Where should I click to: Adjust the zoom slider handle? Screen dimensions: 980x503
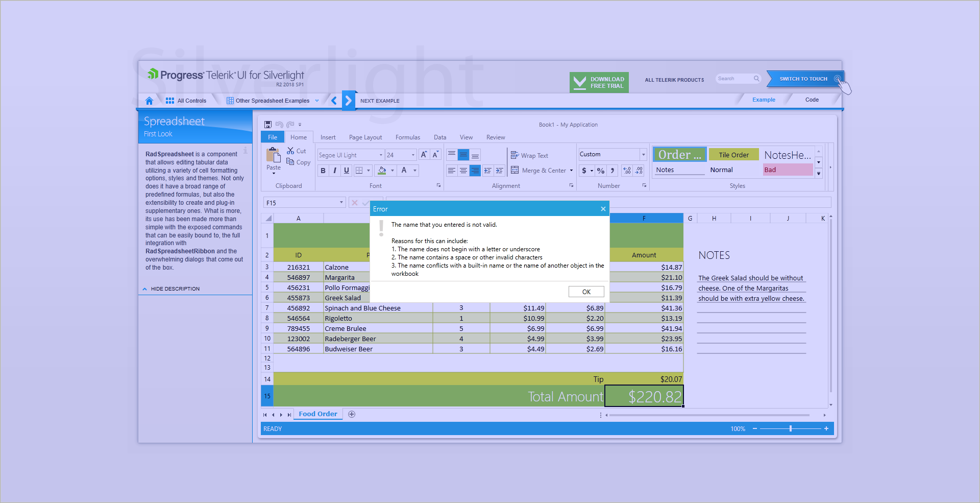tap(791, 428)
